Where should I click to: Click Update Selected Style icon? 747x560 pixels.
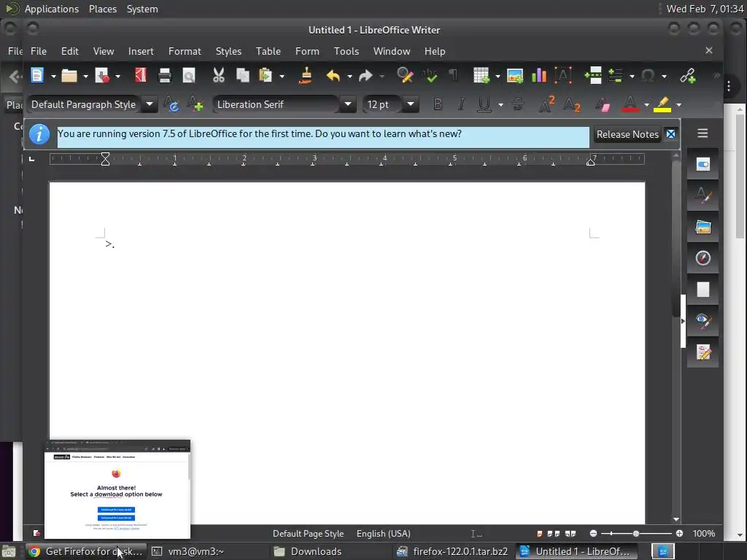point(171,104)
